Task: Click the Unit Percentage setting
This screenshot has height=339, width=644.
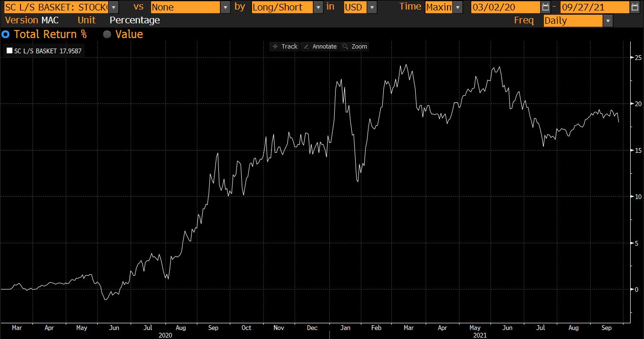Action: [134, 20]
